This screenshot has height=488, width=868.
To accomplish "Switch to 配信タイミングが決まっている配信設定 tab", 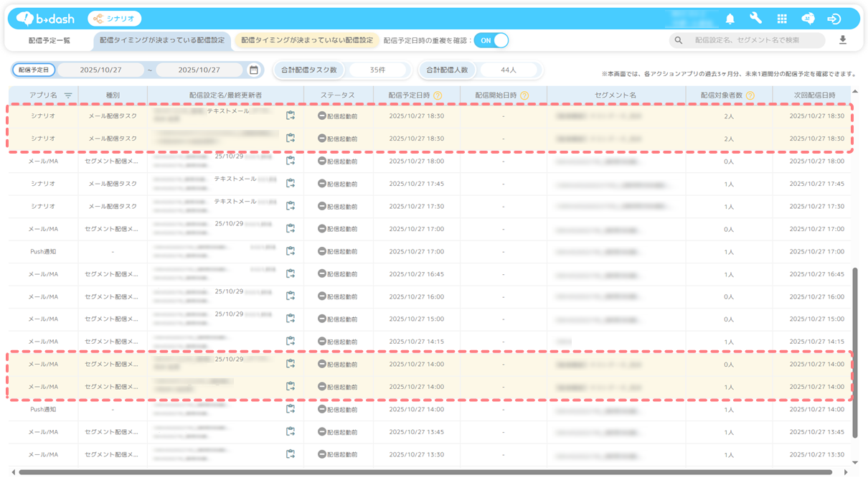I will click(x=162, y=41).
